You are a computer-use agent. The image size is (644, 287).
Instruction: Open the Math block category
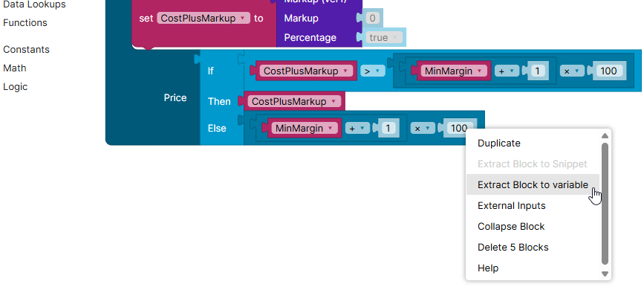[15, 68]
